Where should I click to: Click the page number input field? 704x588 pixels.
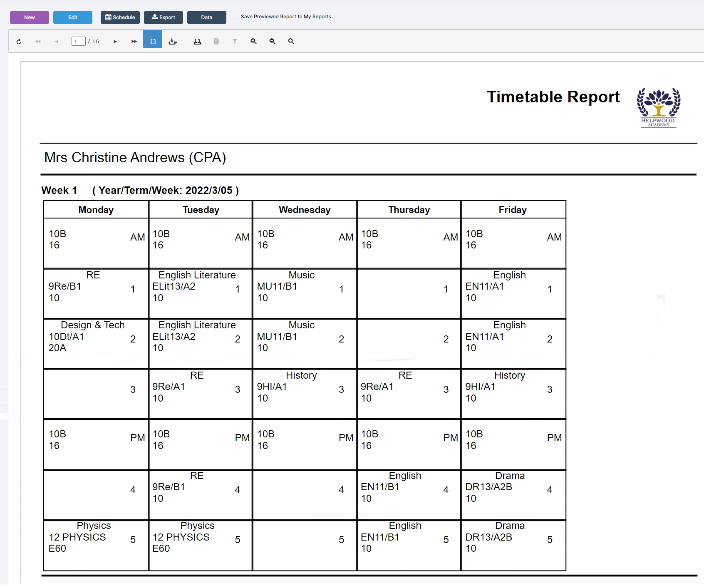coord(78,41)
